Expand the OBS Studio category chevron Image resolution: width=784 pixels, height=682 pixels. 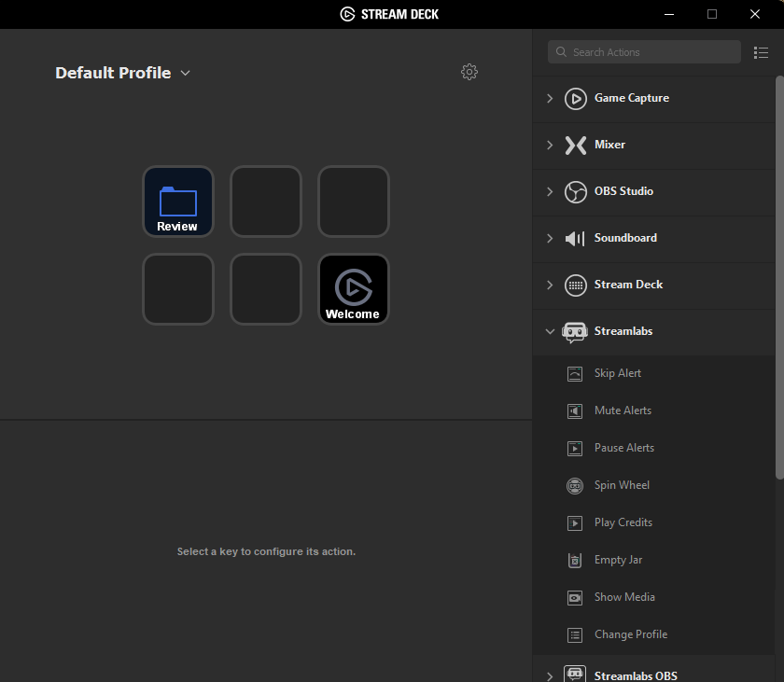550,192
